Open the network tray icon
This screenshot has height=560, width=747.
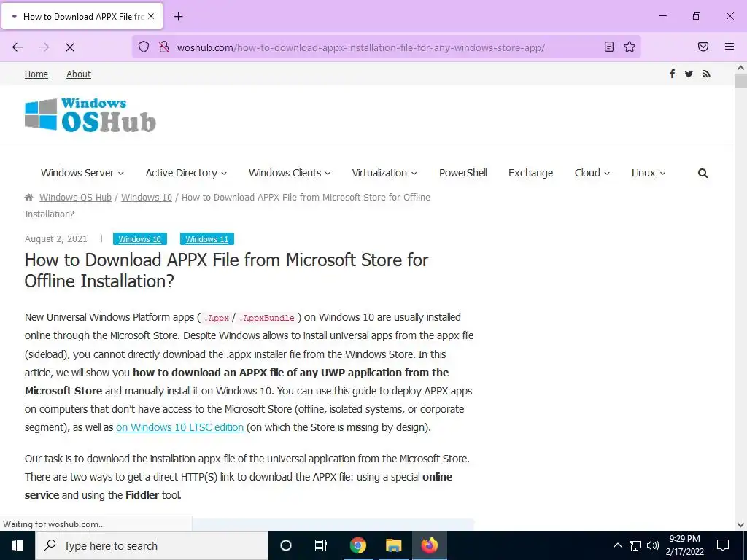pos(635,545)
